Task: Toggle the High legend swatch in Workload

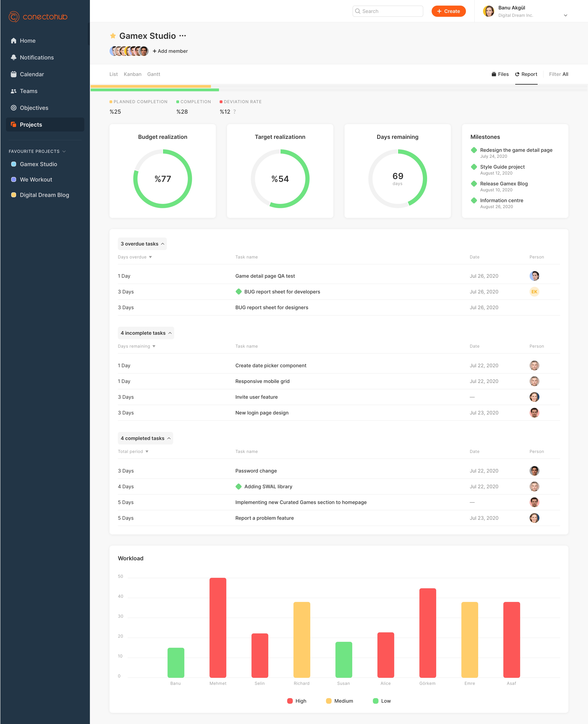Action: click(290, 701)
